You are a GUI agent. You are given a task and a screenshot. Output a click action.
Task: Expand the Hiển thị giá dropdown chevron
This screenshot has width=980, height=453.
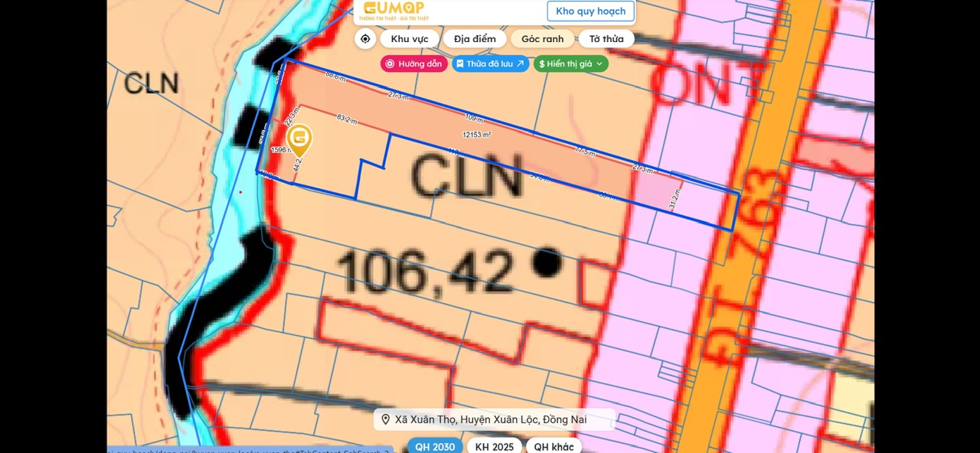click(x=599, y=64)
